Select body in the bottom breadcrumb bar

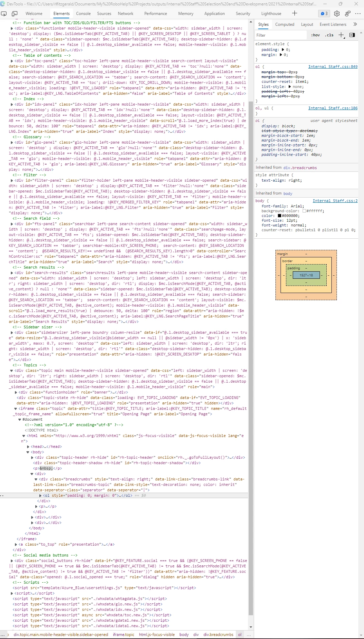pos(184,635)
